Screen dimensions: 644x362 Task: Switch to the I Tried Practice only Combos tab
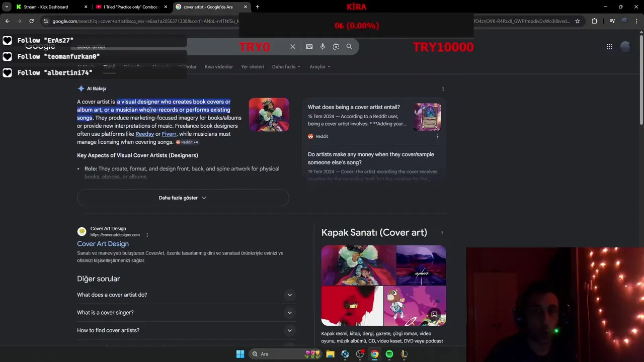131,7
